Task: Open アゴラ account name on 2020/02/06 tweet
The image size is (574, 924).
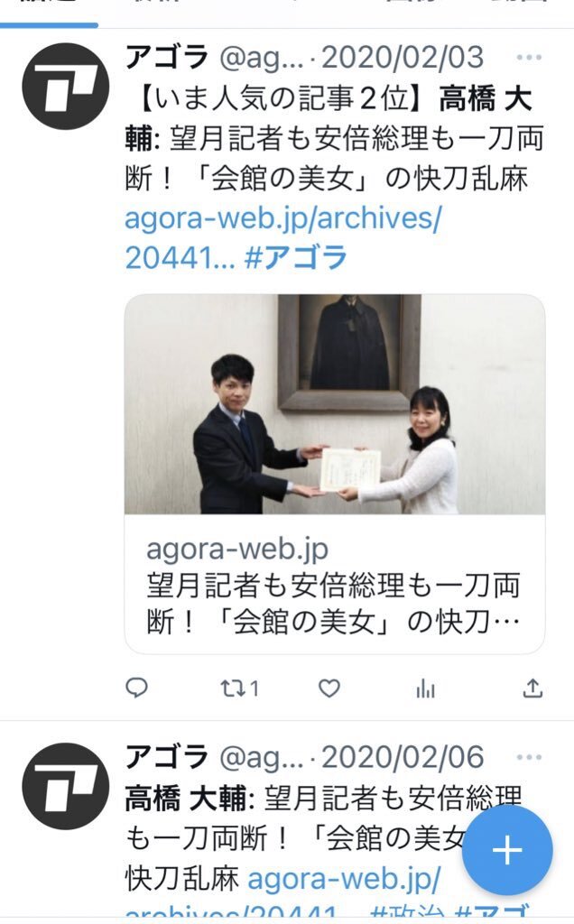Action: (x=167, y=757)
